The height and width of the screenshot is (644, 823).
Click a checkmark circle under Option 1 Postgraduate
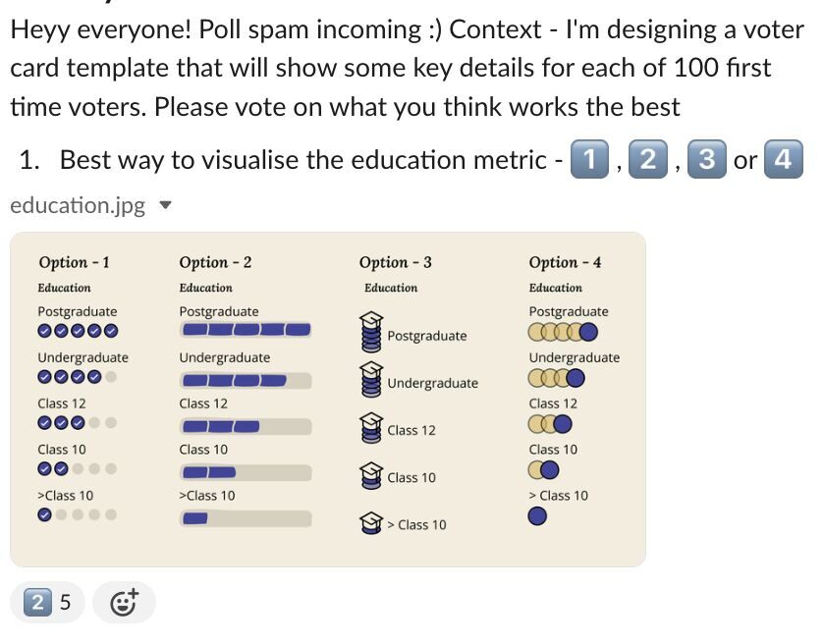pyautogui.click(x=47, y=331)
